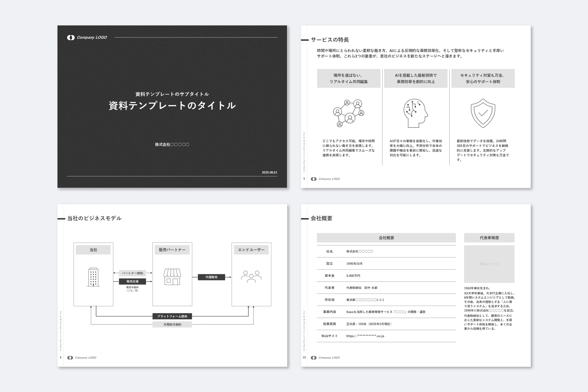The image size is (588, 392).
Task: Select the security shield checkmark icon
Action: point(483,113)
